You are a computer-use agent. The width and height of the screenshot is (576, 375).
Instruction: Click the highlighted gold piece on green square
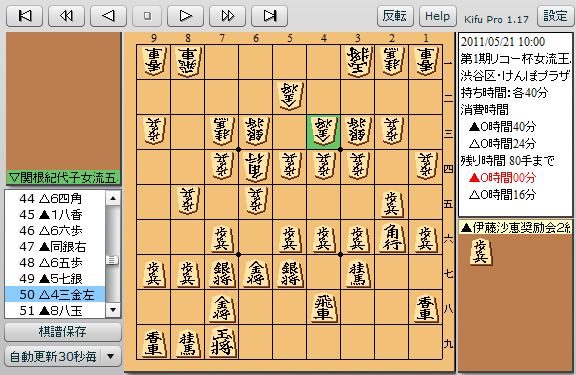323,132
